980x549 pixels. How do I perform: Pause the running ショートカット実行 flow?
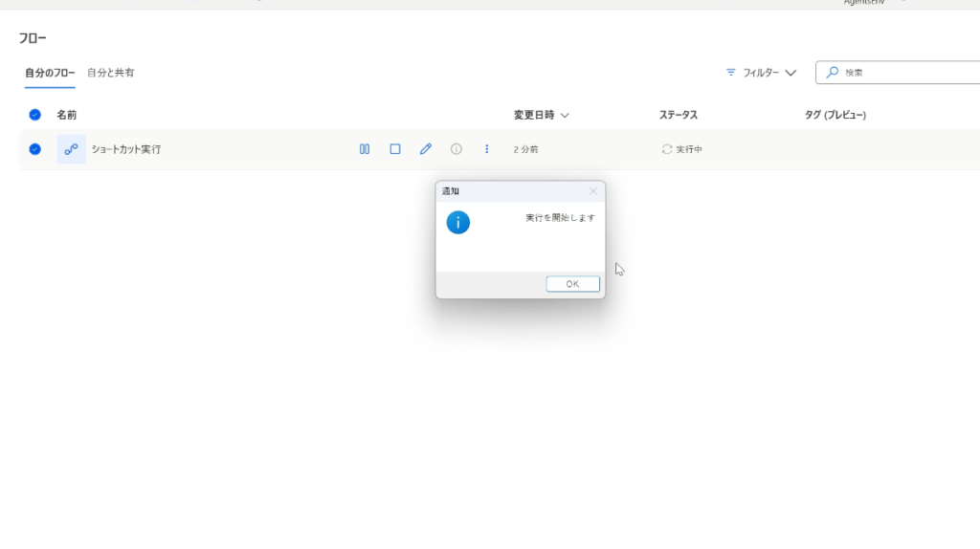point(365,149)
